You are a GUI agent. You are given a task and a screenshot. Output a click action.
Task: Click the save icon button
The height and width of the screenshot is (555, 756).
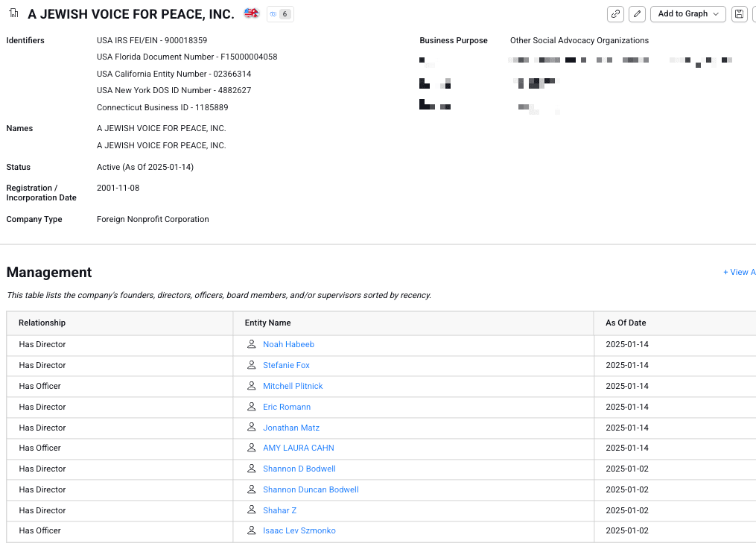[739, 14]
